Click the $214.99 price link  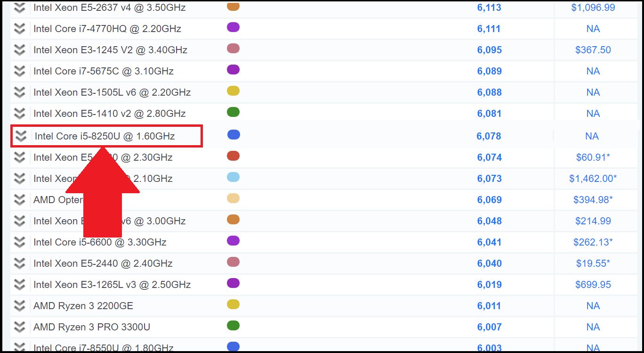[593, 221]
